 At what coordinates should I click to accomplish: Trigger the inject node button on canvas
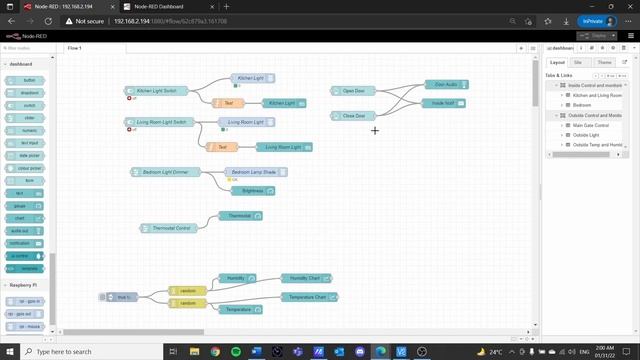[x=102, y=297]
